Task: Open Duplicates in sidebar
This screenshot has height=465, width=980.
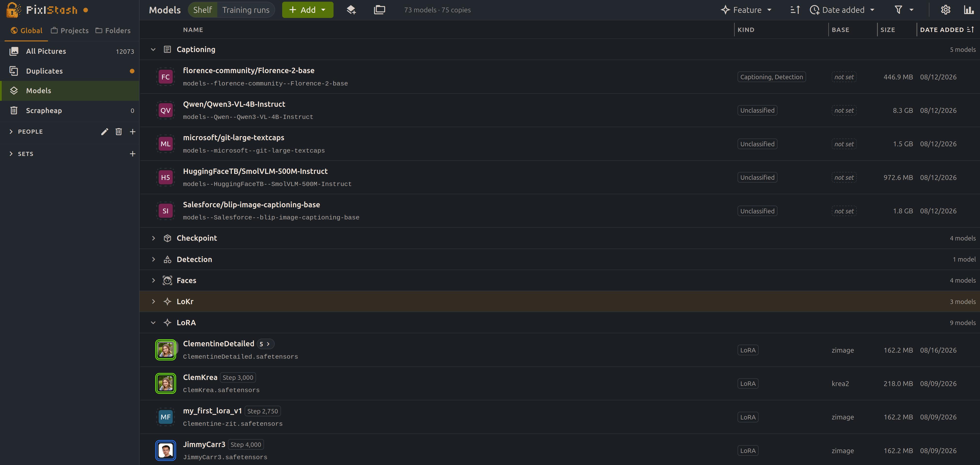Action: point(70,71)
